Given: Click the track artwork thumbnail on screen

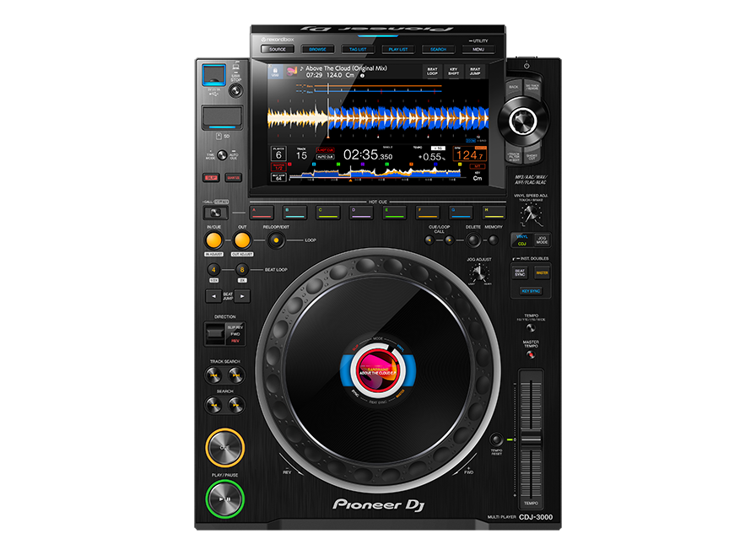Looking at the screenshot, I should pyautogui.click(x=292, y=72).
